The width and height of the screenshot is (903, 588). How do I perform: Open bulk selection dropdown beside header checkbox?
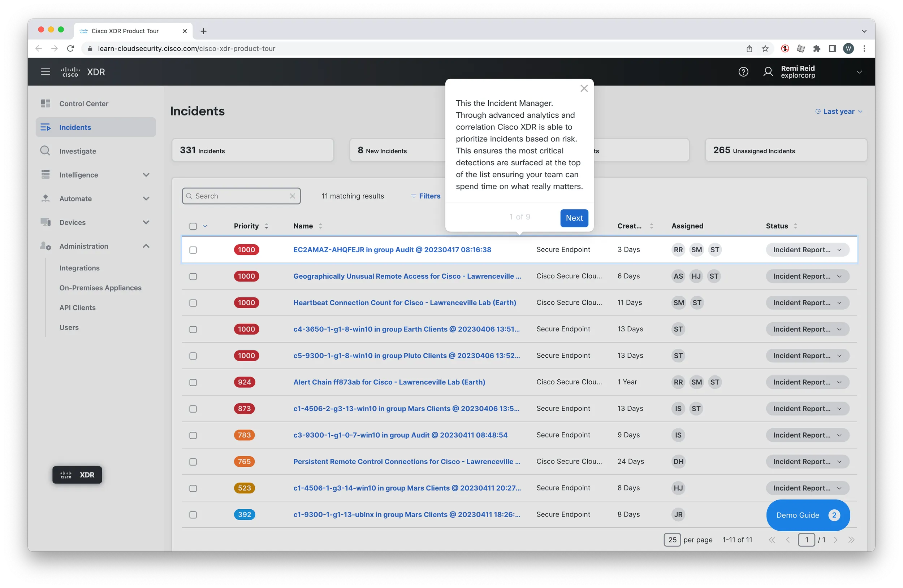coord(205,226)
